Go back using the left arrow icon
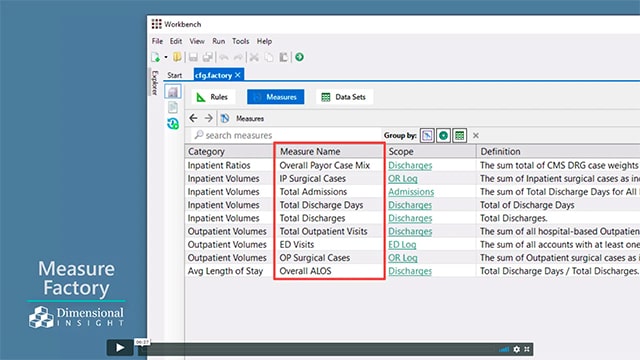Image resolution: width=640 pixels, height=360 pixels. point(193,118)
